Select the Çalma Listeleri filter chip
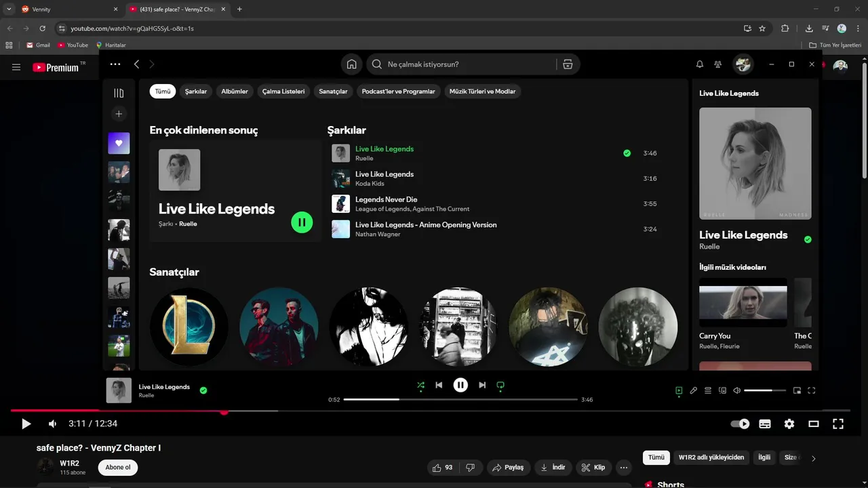 [283, 91]
